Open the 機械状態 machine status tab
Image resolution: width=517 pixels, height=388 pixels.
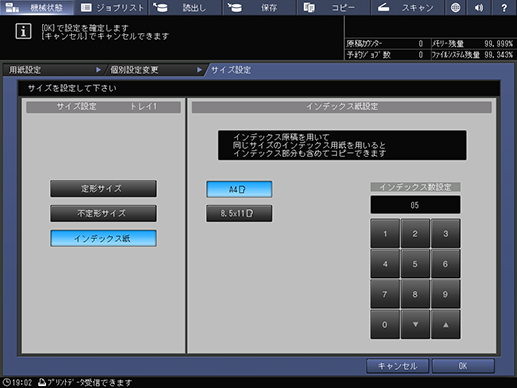click(37, 7)
